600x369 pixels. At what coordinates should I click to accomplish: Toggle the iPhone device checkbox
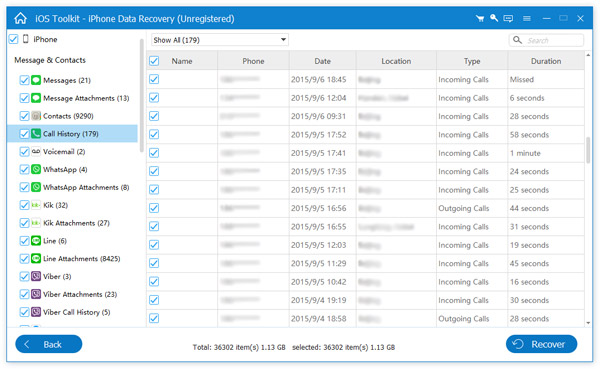click(13, 39)
